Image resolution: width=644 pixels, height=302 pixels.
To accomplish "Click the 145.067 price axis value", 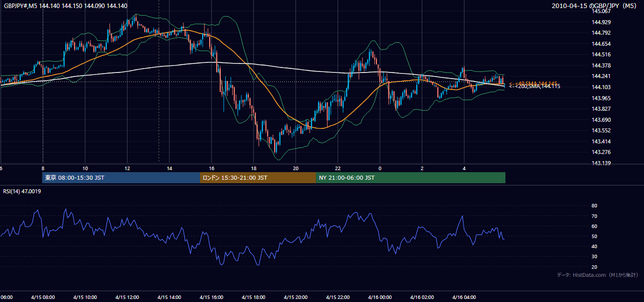I will click(x=601, y=12).
